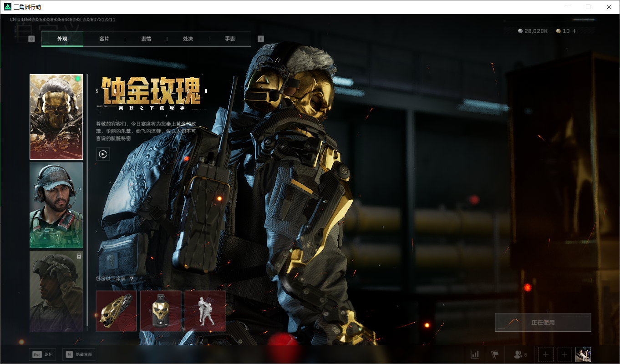620x364 pixels.
Task: Open the 手表 tab
Action: tap(230, 39)
